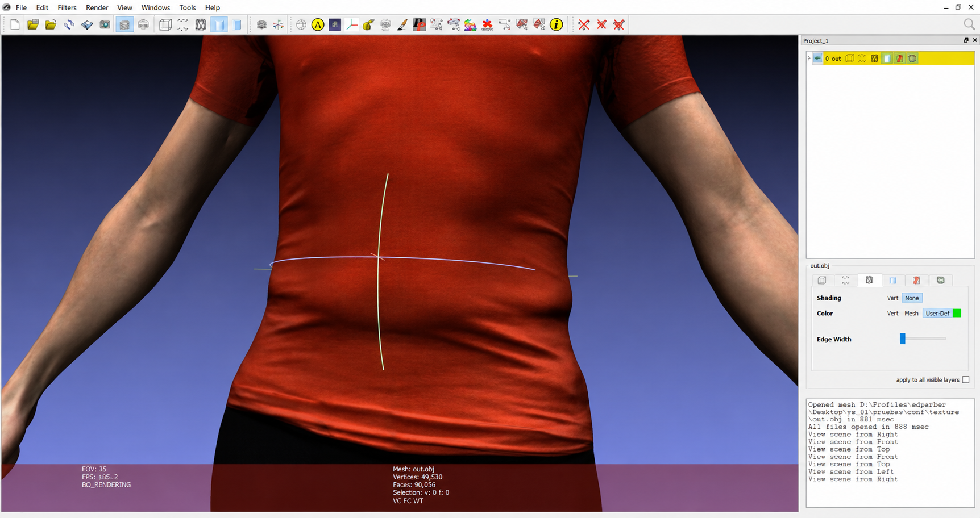Take a snapshot with the camera icon
The height and width of the screenshot is (518, 980).
coord(105,24)
